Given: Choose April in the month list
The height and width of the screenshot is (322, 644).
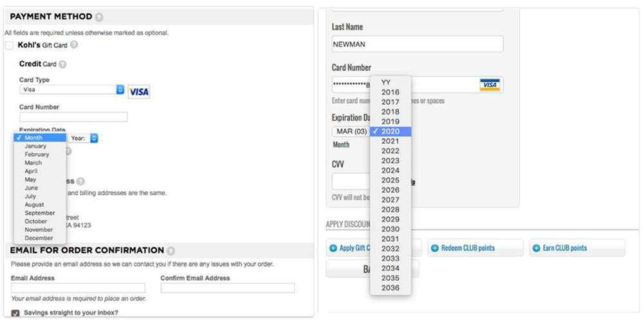Looking at the screenshot, I should click(40, 171).
